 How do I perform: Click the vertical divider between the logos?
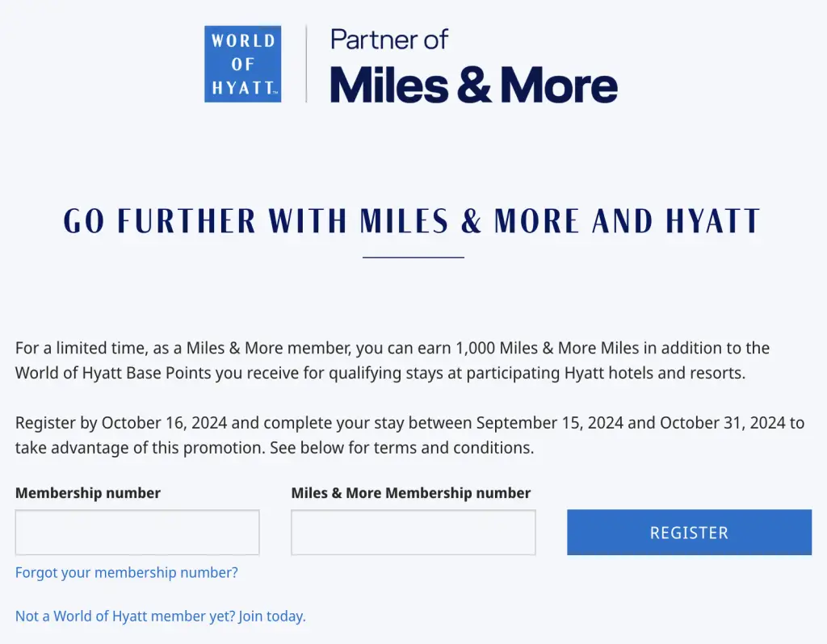[x=306, y=64]
